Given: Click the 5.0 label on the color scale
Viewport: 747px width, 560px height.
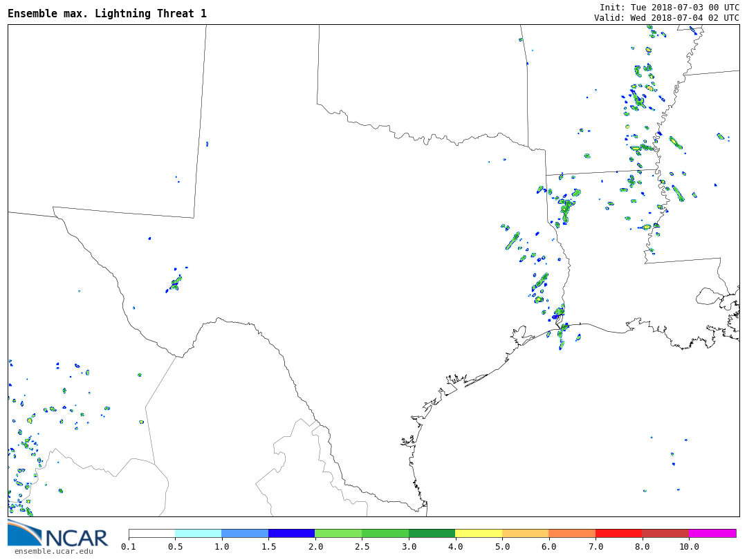Looking at the screenshot, I should (x=502, y=547).
